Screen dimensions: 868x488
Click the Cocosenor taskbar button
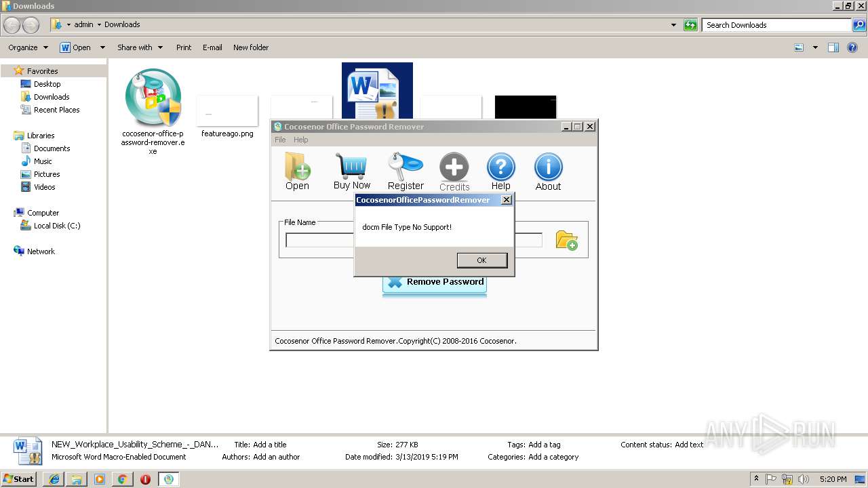click(169, 479)
